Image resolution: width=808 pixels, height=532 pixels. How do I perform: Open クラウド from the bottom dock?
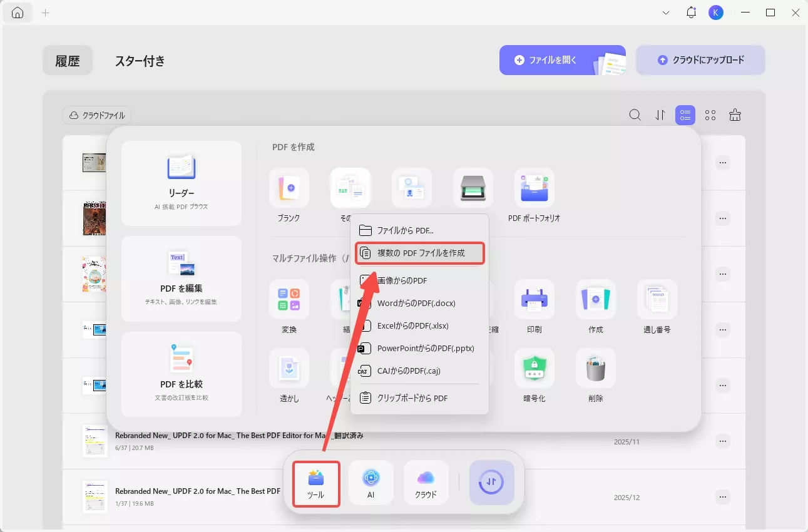click(426, 483)
